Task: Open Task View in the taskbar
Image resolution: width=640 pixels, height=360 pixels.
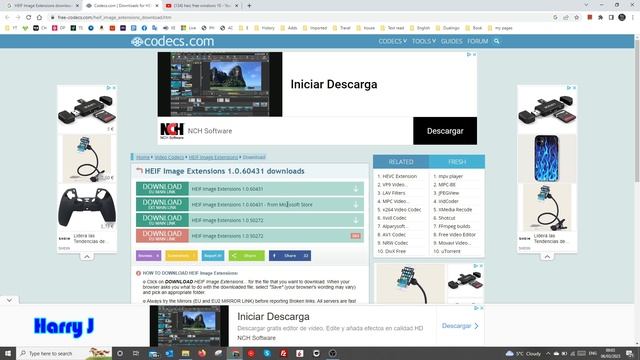Action: pyautogui.click(x=136, y=353)
